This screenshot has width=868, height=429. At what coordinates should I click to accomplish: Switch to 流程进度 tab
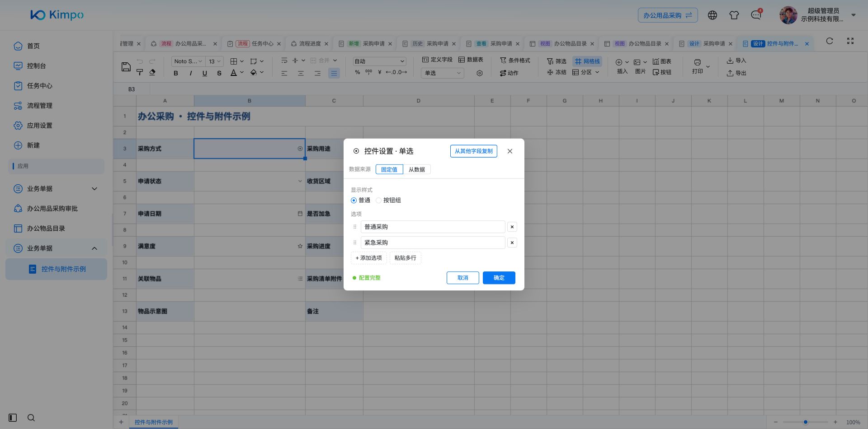[x=310, y=44]
